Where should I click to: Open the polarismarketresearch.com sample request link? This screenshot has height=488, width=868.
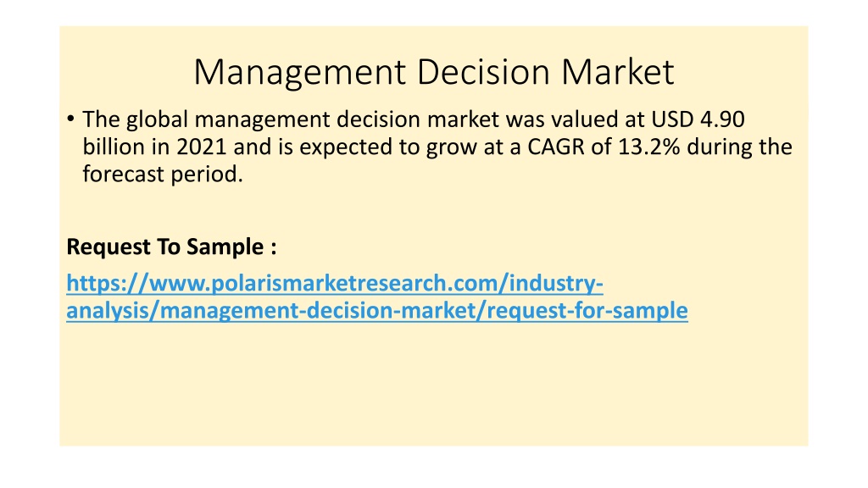tap(377, 297)
